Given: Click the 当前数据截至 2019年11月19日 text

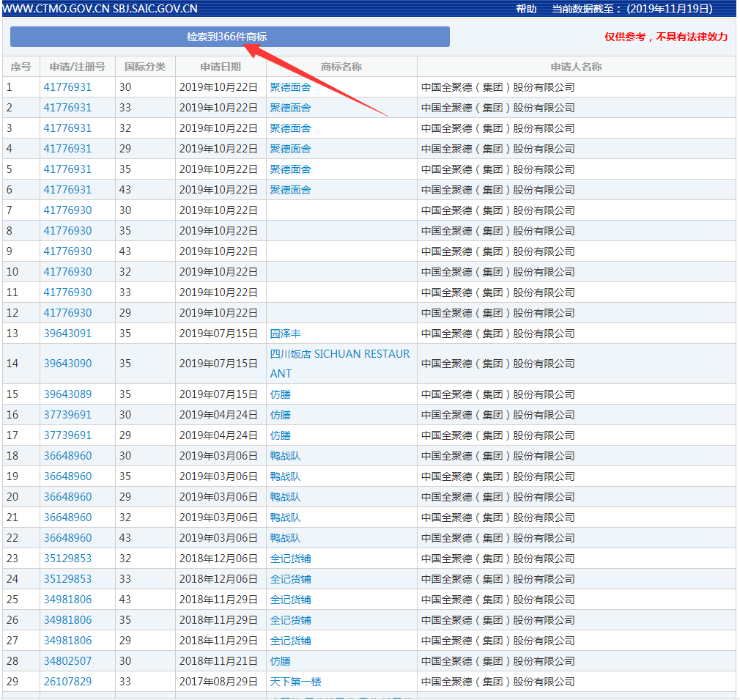Looking at the screenshot, I should [632, 9].
